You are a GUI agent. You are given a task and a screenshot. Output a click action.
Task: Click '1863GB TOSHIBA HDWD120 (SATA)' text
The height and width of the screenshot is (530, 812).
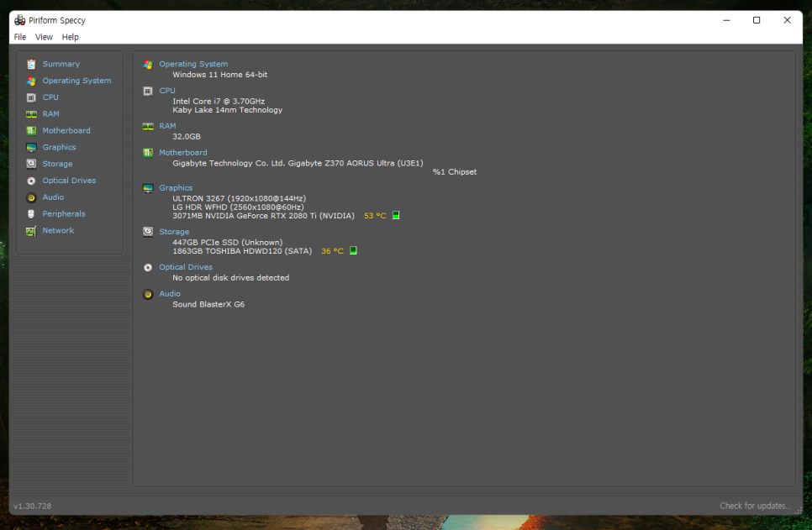click(242, 251)
